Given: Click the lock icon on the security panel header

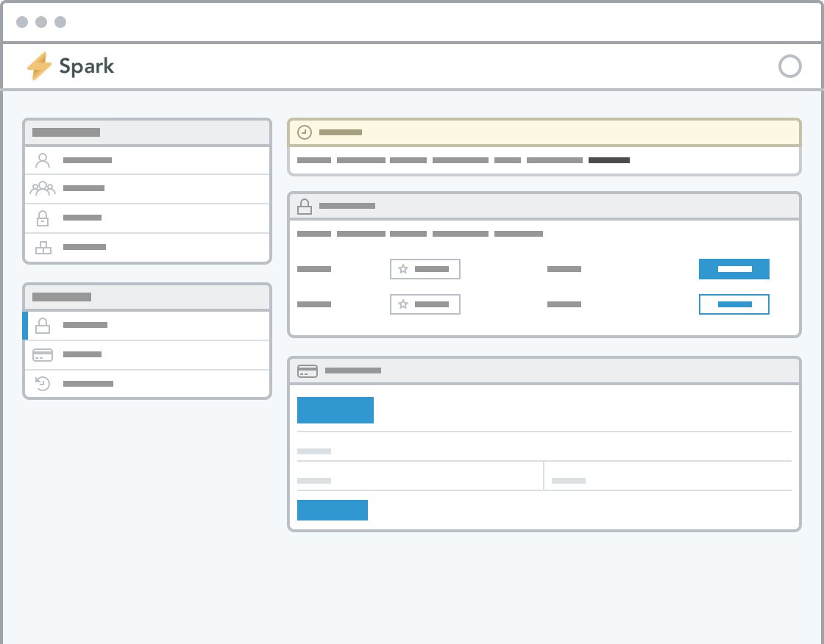Looking at the screenshot, I should point(305,206).
